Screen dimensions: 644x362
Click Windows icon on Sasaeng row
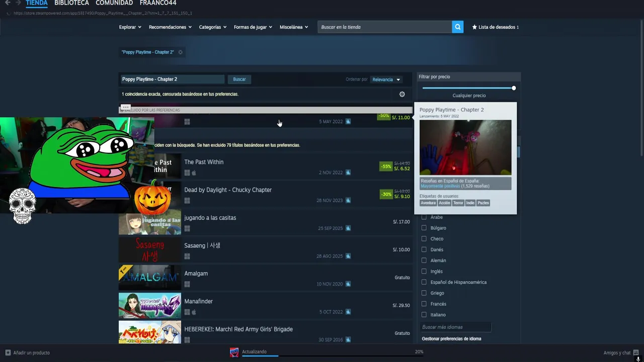[x=187, y=256]
